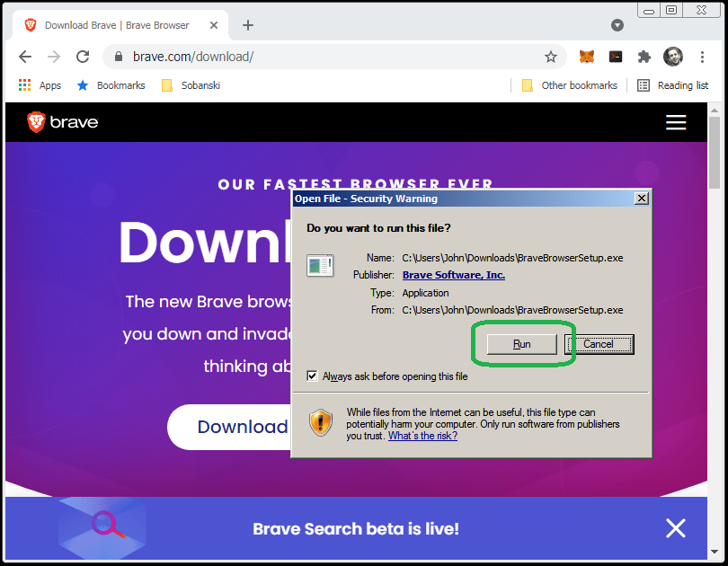Open the user profile avatar
The width and height of the screenshot is (728, 566).
(x=673, y=57)
